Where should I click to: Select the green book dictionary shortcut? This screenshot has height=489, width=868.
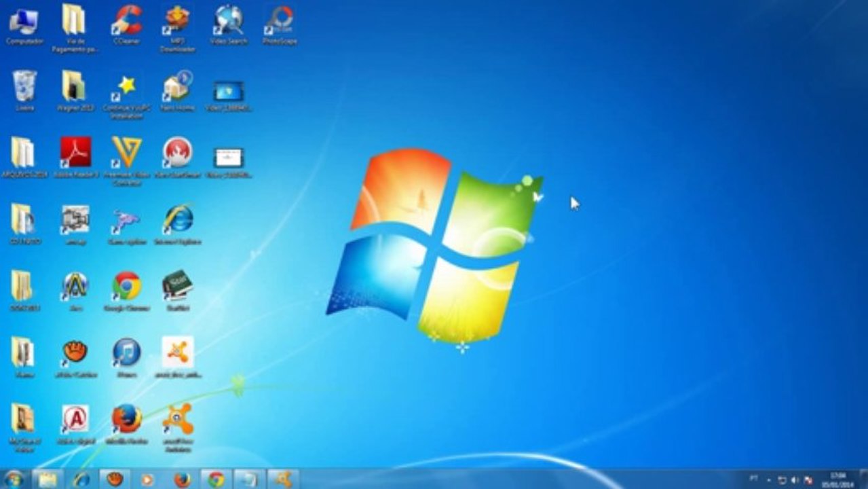tap(178, 291)
